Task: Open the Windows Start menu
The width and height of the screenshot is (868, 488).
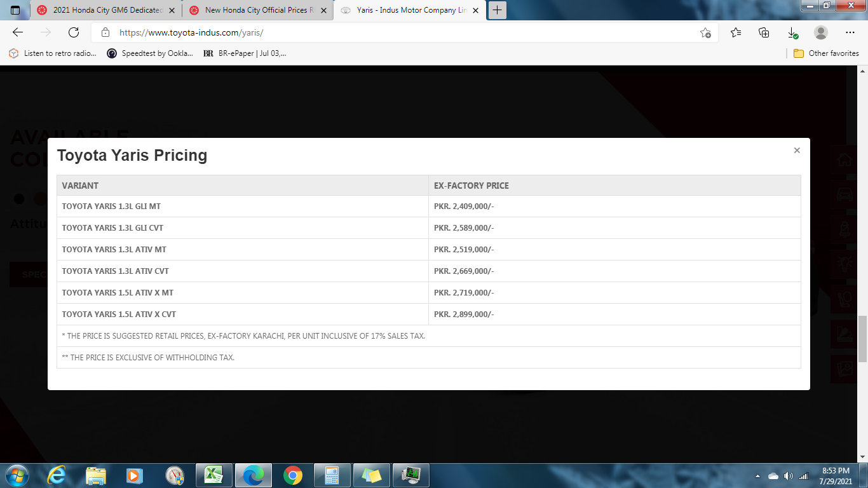Action: tap(17, 475)
